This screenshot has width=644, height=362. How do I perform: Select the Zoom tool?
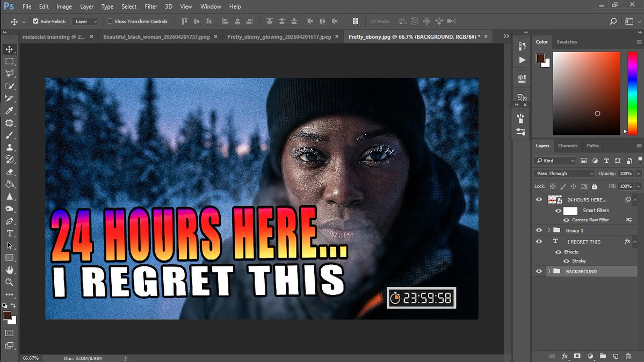[x=10, y=283]
